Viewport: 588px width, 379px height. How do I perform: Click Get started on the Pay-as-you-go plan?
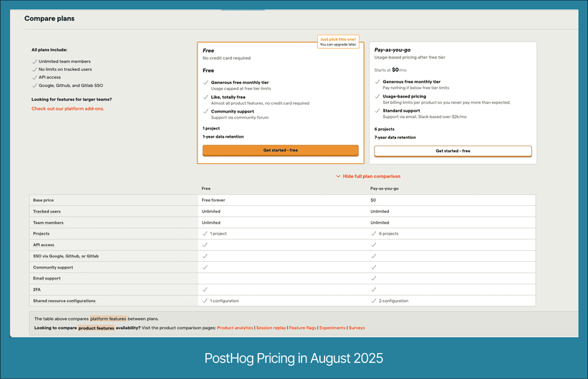(454, 150)
